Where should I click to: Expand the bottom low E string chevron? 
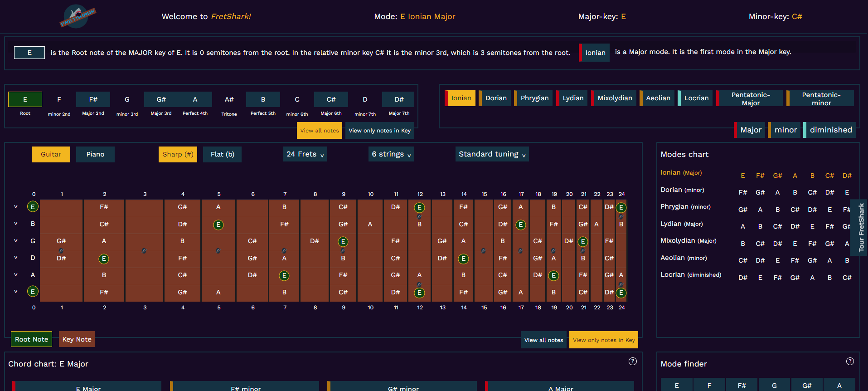pyautogui.click(x=16, y=292)
